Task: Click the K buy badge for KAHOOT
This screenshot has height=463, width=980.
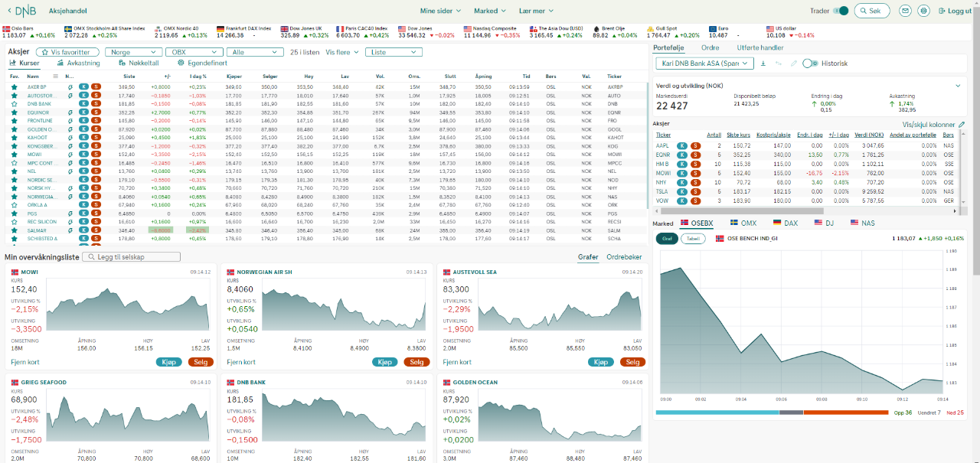Action: pyautogui.click(x=83, y=138)
